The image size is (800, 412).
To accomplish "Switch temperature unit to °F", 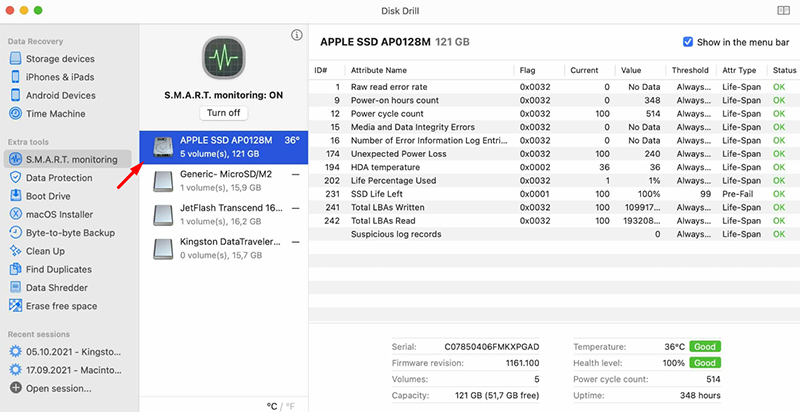I will coord(290,406).
